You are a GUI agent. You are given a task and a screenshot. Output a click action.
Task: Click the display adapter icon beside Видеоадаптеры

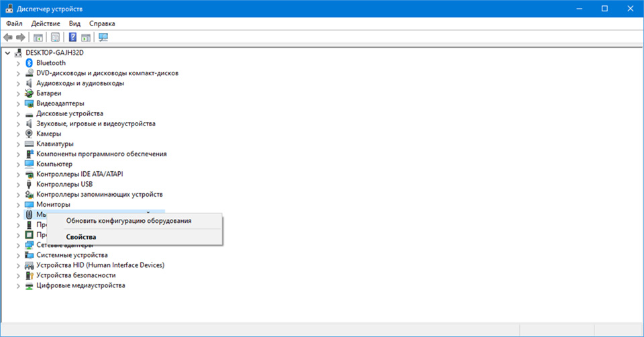(x=29, y=103)
